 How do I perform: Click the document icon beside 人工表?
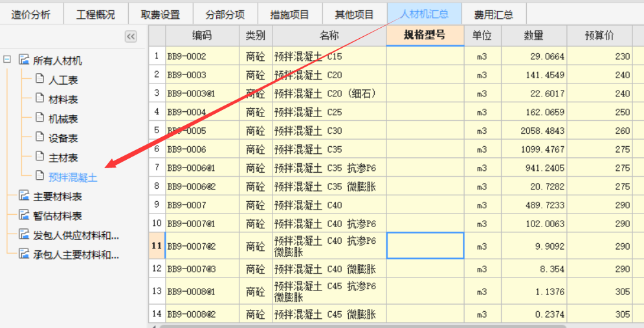pyautogui.click(x=39, y=78)
